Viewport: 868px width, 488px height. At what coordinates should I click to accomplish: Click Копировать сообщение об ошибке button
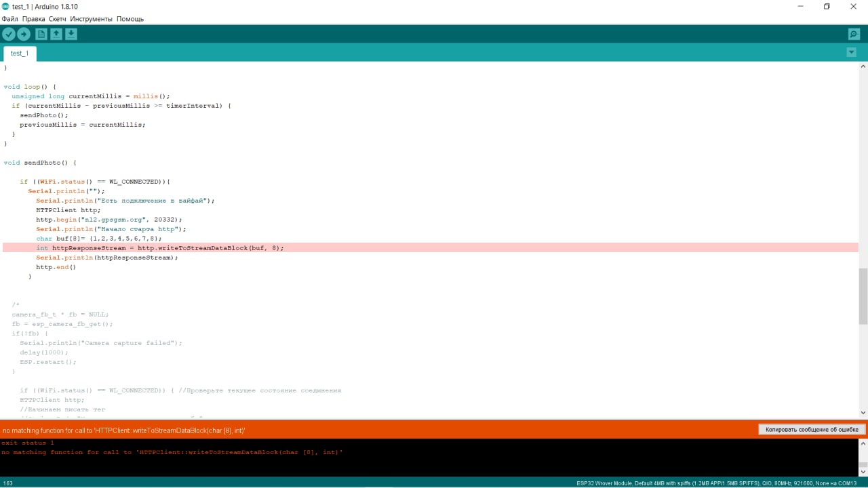(x=812, y=429)
